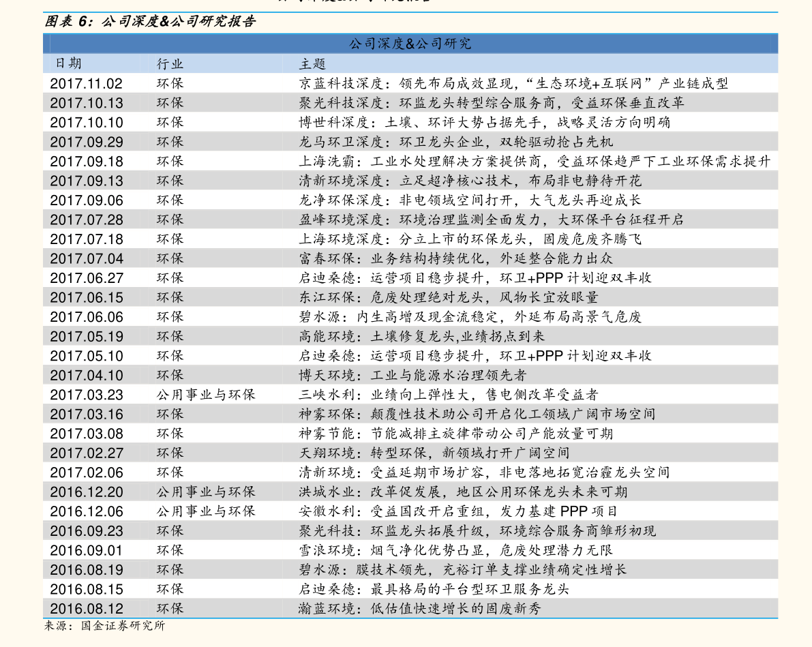Select the date 2016.12.06
Image resolution: width=812 pixels, height=647 pixels.
87,511
